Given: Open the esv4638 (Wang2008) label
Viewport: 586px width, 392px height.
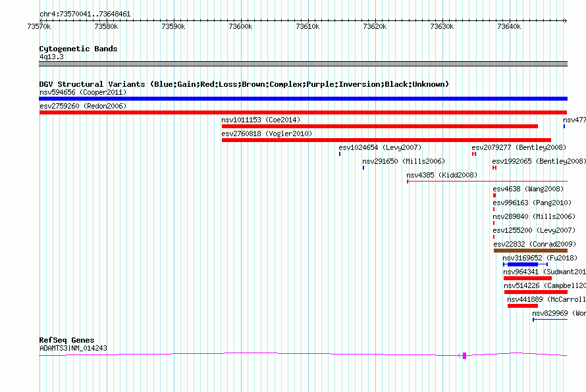Looking at the screenshot, I should point(529,189).
